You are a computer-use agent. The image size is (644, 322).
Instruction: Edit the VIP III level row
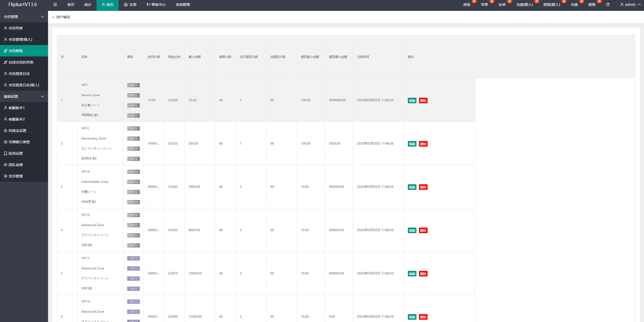[x=412, y=187]
